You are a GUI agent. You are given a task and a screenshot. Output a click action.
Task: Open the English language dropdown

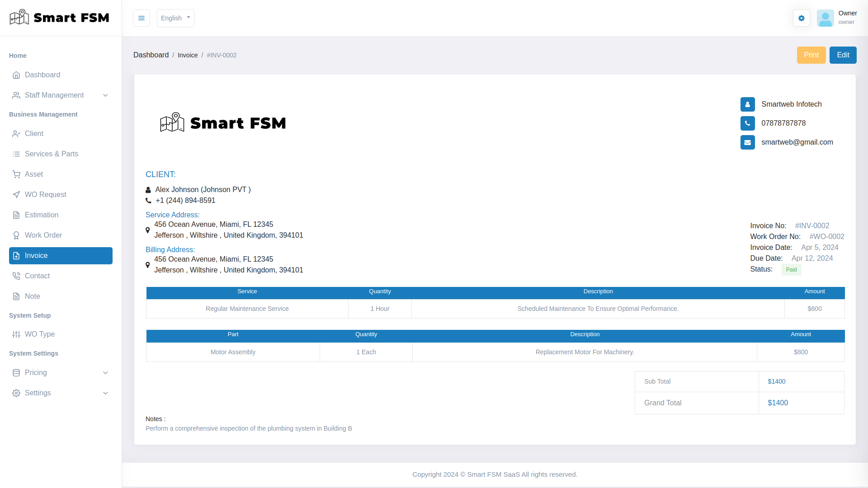coord(175,18)
